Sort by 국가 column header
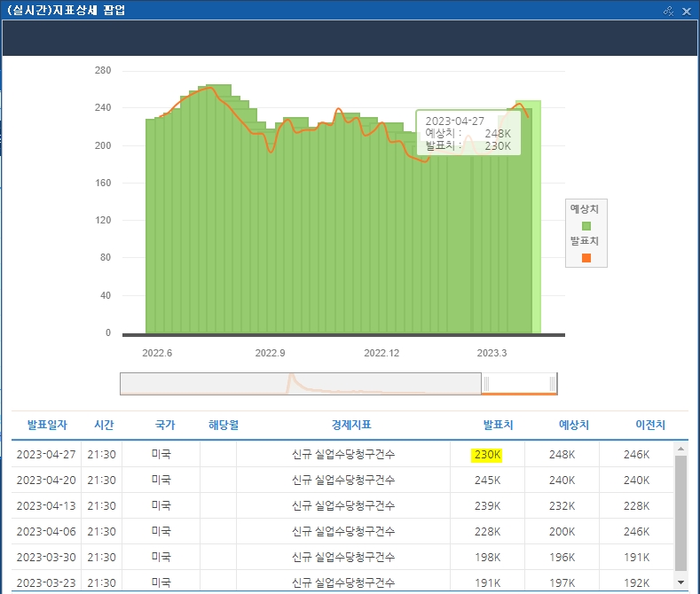The image size is (700, 594). click(x=165, y=425)
